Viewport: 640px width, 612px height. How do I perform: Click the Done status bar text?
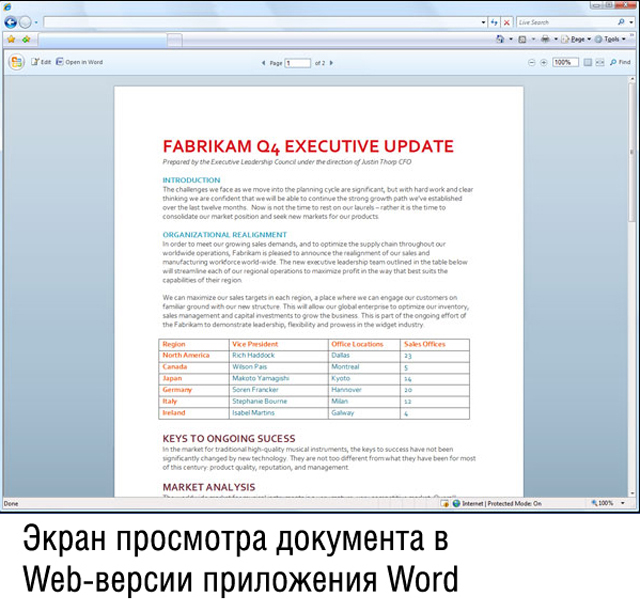pyautogui.click(x=11, y=503)
